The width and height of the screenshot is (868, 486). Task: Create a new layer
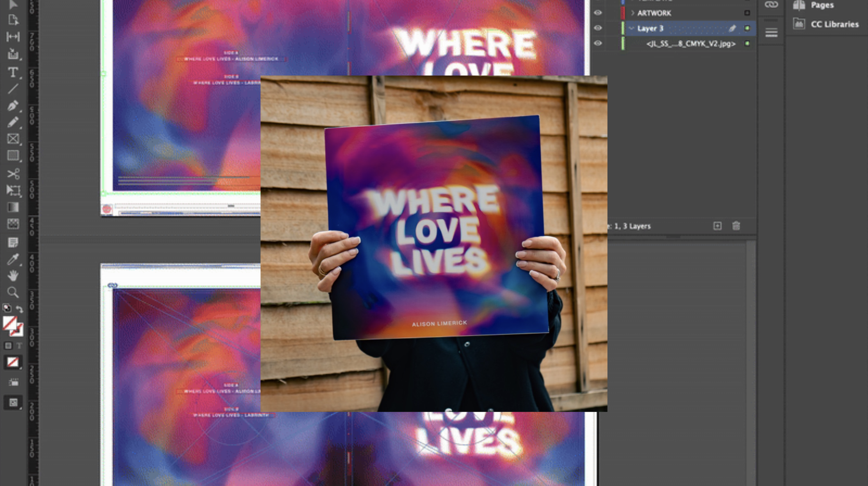click(717, 226)
